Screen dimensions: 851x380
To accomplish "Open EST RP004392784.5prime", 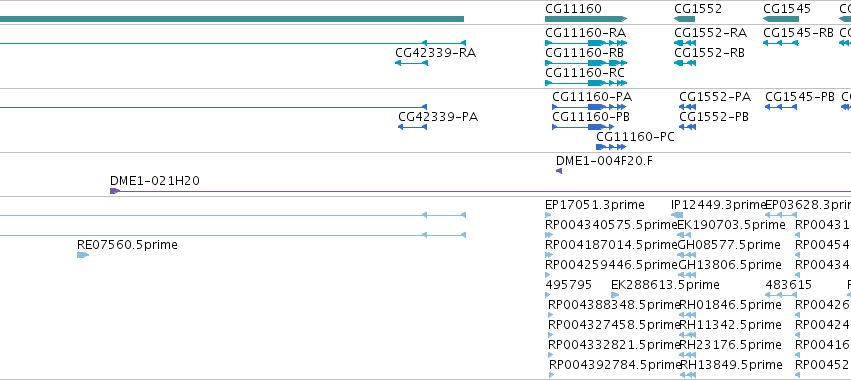I will point(615,365).
